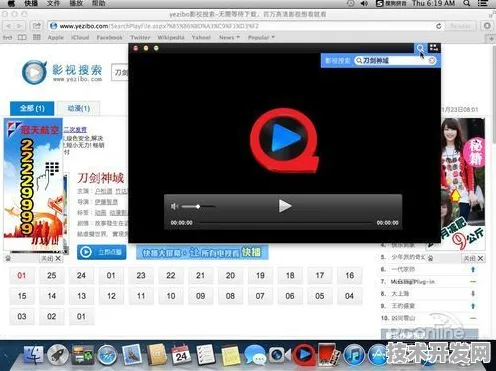Show the Reading List glasses icon

point(7,37)
